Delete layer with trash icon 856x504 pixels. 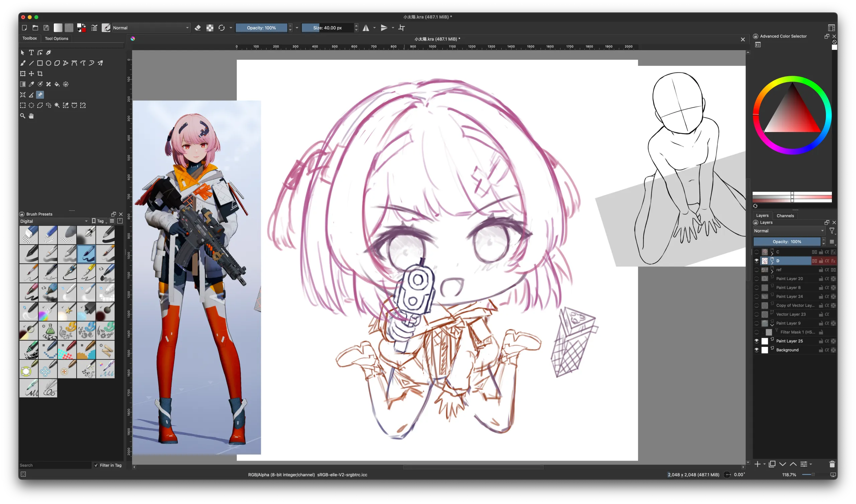[832, 464]
